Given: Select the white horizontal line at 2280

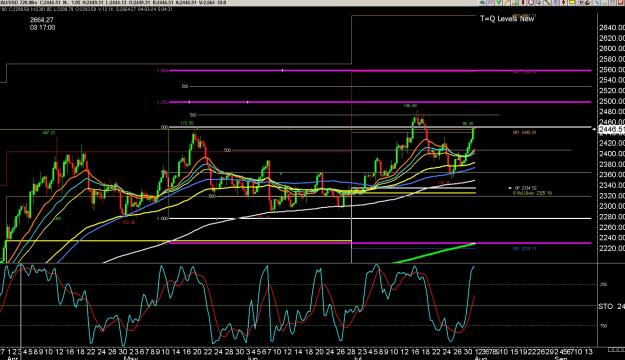Looking at the screenshot, I should tap(381, 218).
